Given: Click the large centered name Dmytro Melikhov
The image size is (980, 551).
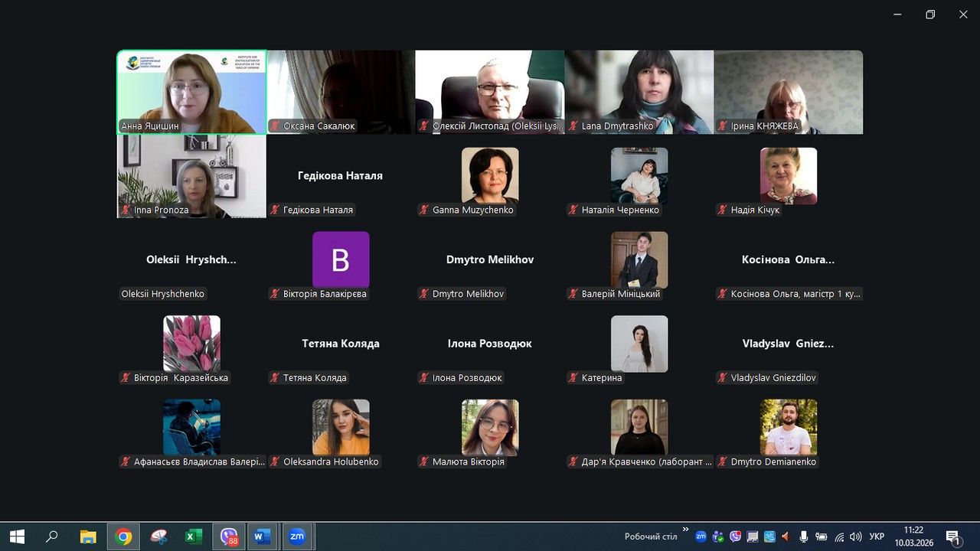Looking at the screenshot, I should click(x=490, y=259).
